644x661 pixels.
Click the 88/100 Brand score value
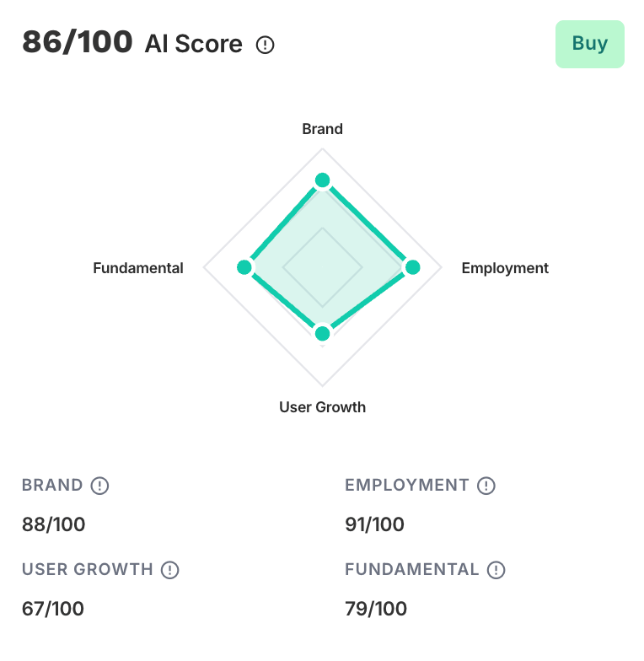(54, 524)
